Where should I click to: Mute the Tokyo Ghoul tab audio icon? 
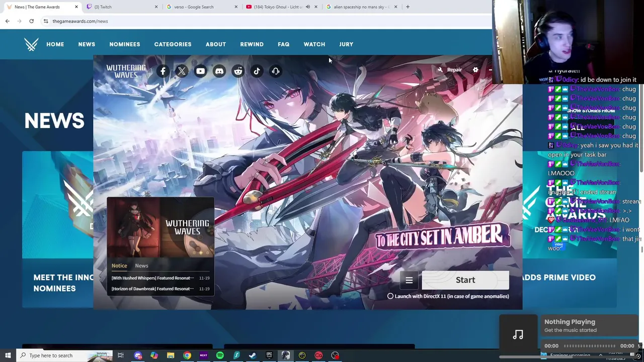(307, 7)
